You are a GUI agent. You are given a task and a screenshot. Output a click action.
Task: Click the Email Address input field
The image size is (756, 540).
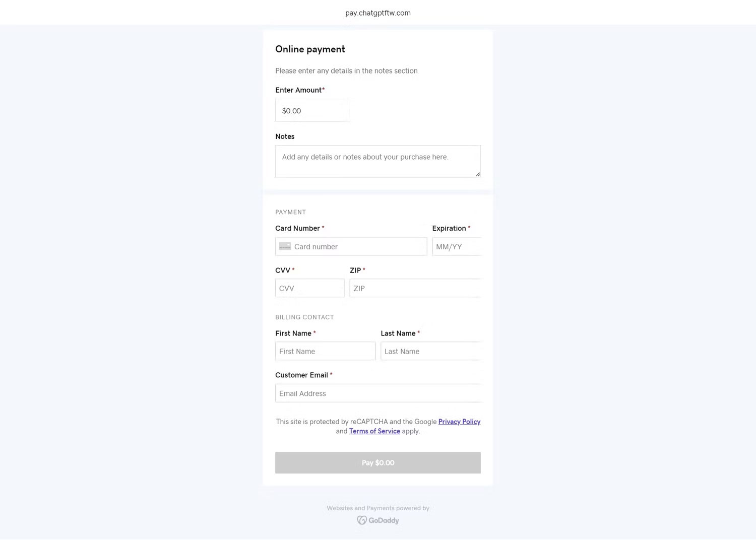[x=378, y=393]
